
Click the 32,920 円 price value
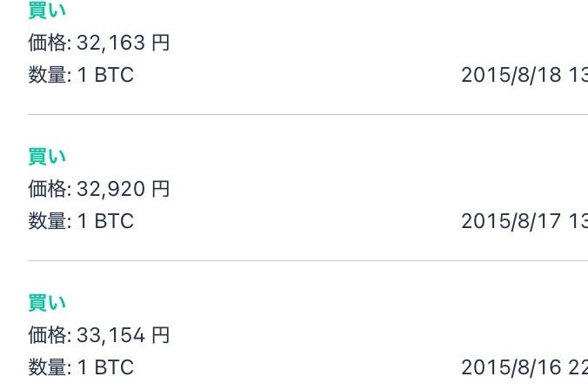124,188
